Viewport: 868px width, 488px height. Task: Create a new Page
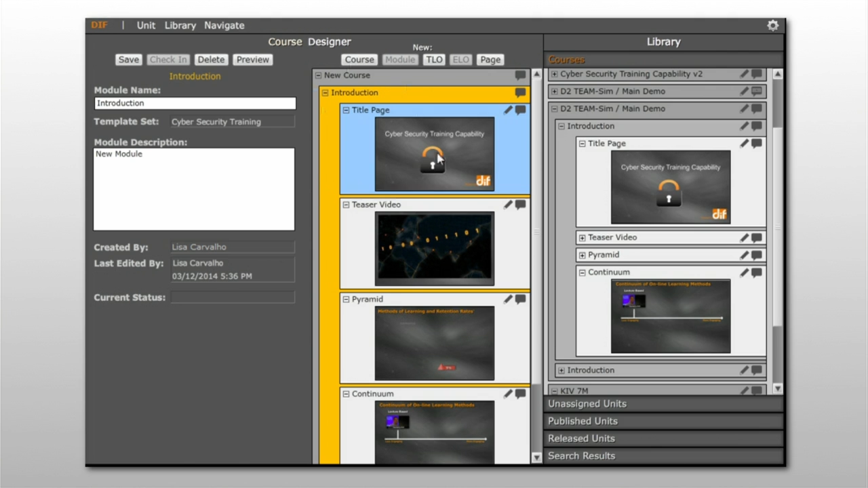(x=490, y=60)
